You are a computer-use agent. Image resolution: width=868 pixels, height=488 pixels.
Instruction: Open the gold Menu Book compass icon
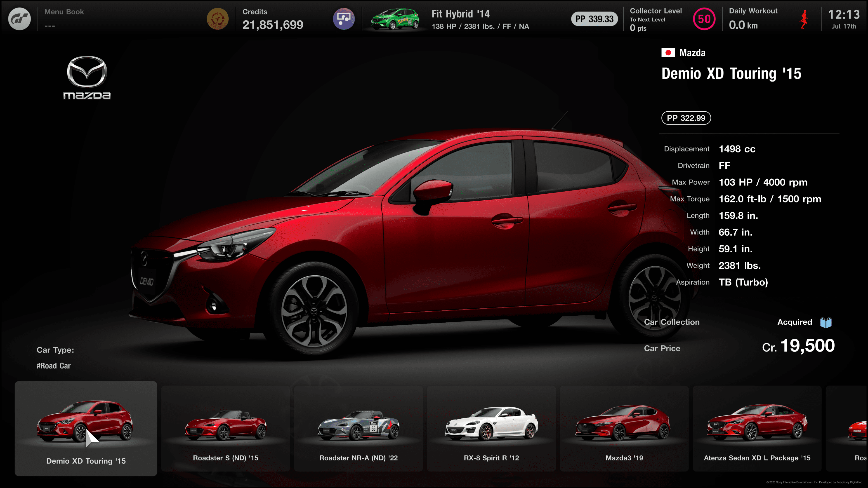[x=217, y=19]
